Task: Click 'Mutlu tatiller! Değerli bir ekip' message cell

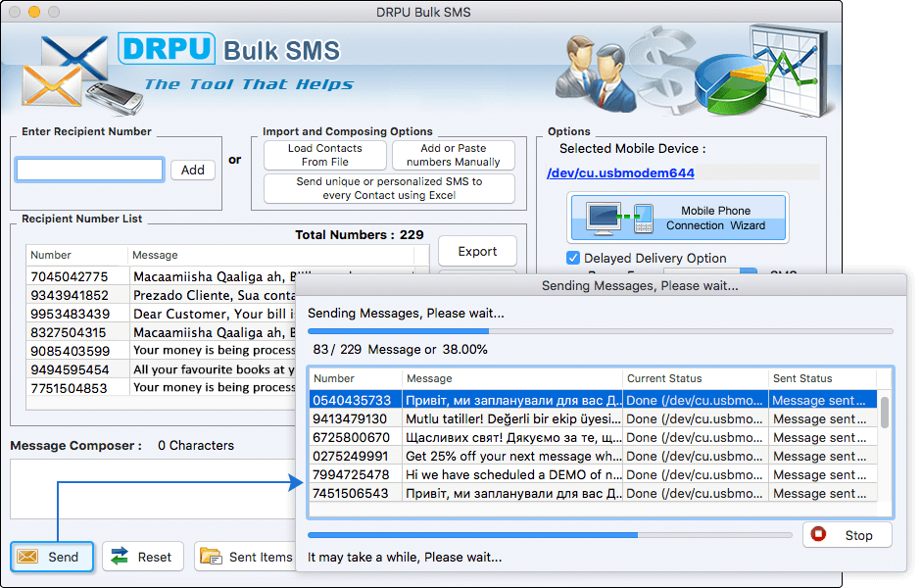Action: [x=512, y=418]
